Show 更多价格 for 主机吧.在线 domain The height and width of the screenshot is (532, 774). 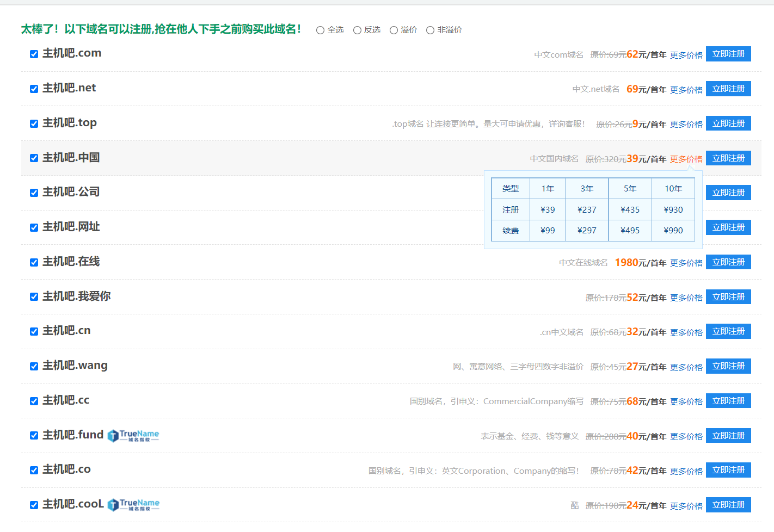(x=686, y=263)
